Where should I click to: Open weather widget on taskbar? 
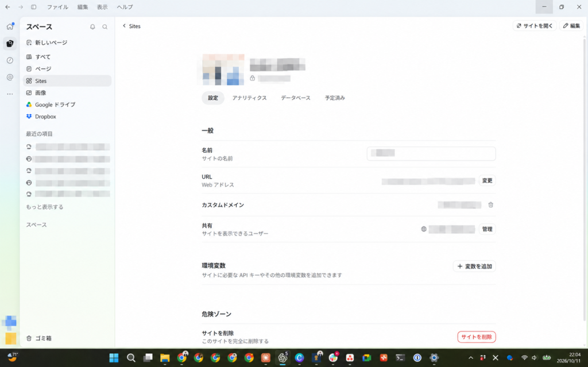[x=13, y=357]
